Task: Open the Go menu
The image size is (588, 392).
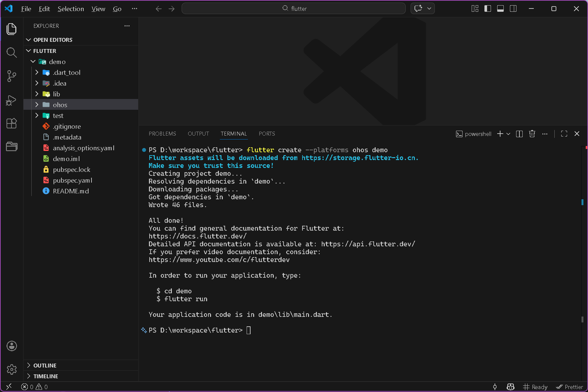Action: click(x=117, y=9)
